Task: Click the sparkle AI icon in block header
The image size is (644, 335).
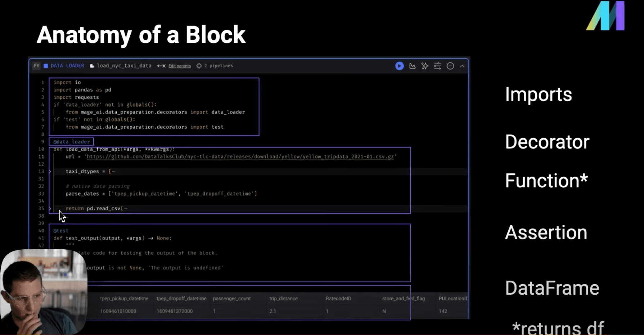Action: (x=425, y=66)
